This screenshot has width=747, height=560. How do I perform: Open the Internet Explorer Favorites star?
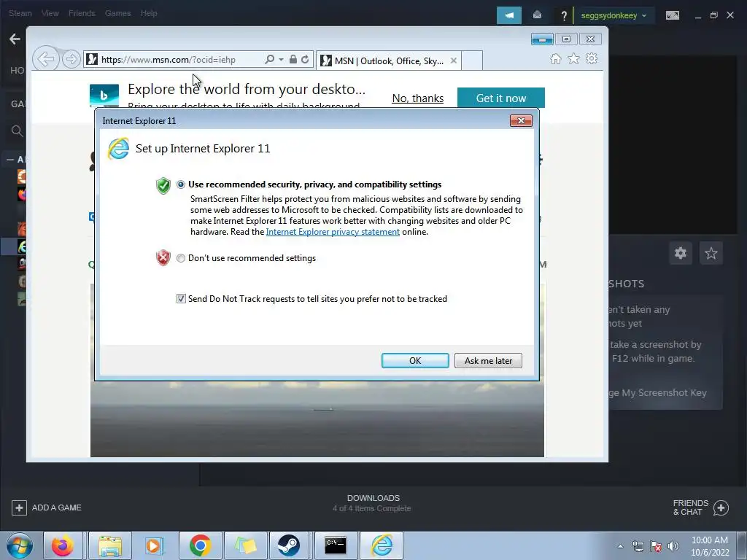click(x=573, y=58)
